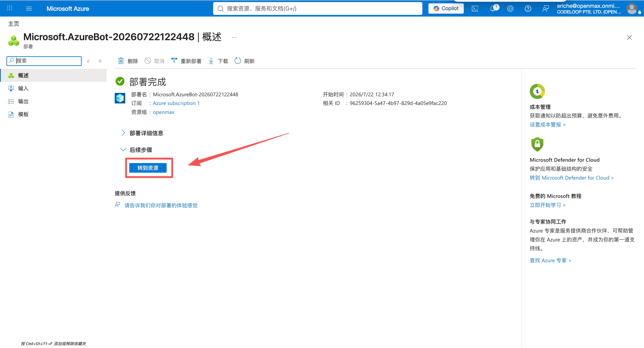This screenshot has width=644, height=348.
Task: Open the Azure subscription 1 link
Action: click(x=176, y=103)
